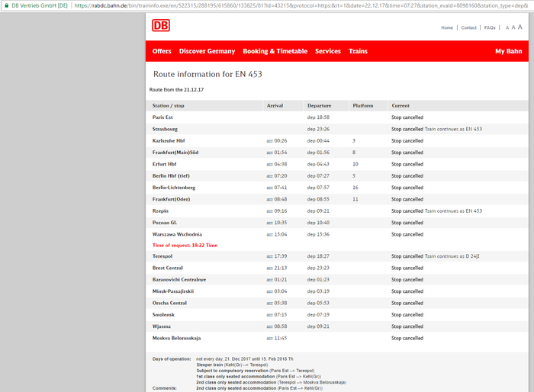Open the Contact link
This screenshot has width=534, height=392.
click(x=468, y=27)
